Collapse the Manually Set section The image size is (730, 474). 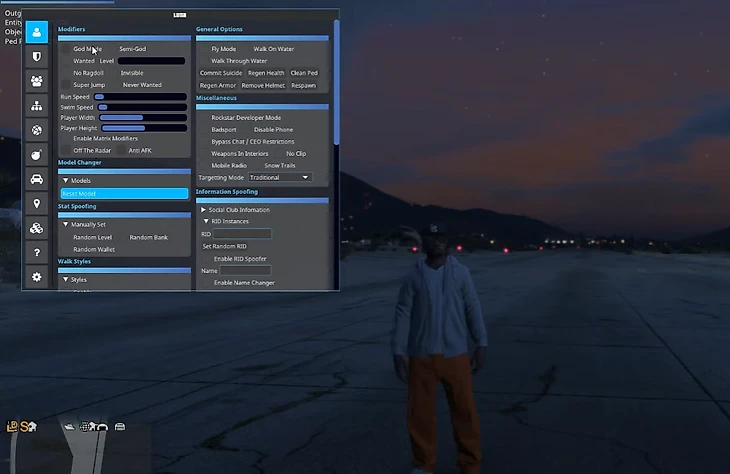[66, 224]
